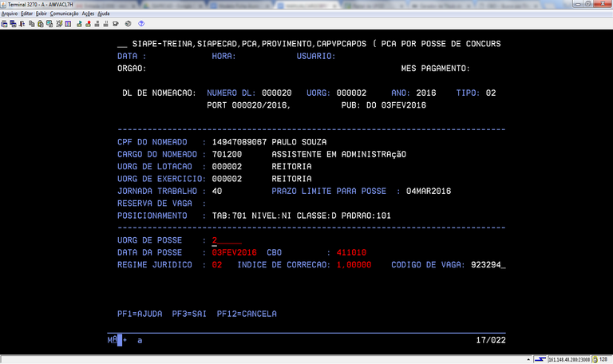
Task: Open the Arquivo menu
Action: tap(10, 14)
